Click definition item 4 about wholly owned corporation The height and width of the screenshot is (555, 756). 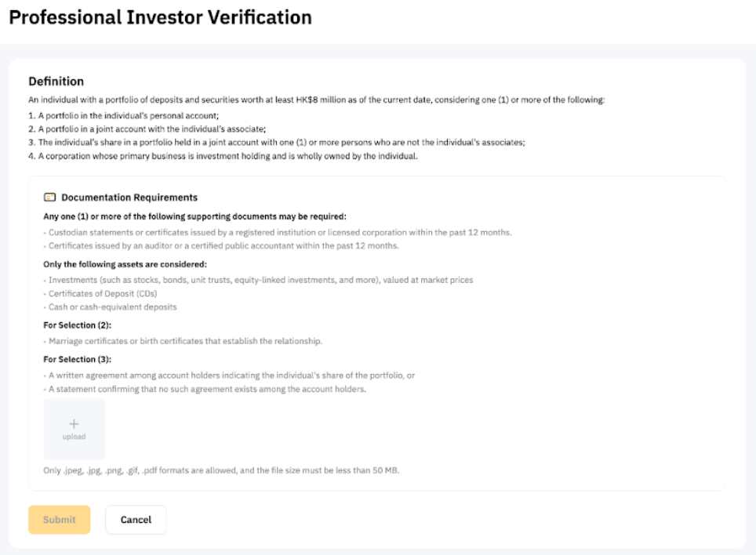tap(223, 156)
